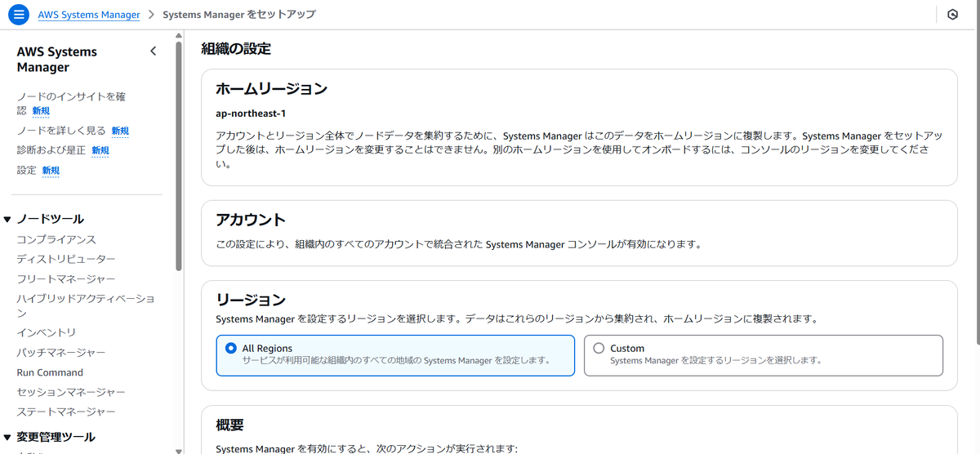Click the ホームリージョン heading

(x=271, y=88)
